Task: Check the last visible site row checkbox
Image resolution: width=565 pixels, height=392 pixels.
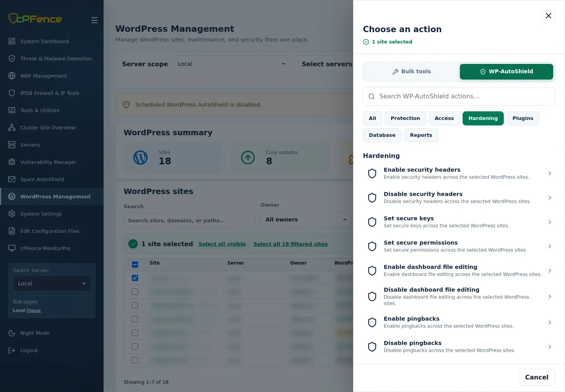Action: click(x=135, y=360)
